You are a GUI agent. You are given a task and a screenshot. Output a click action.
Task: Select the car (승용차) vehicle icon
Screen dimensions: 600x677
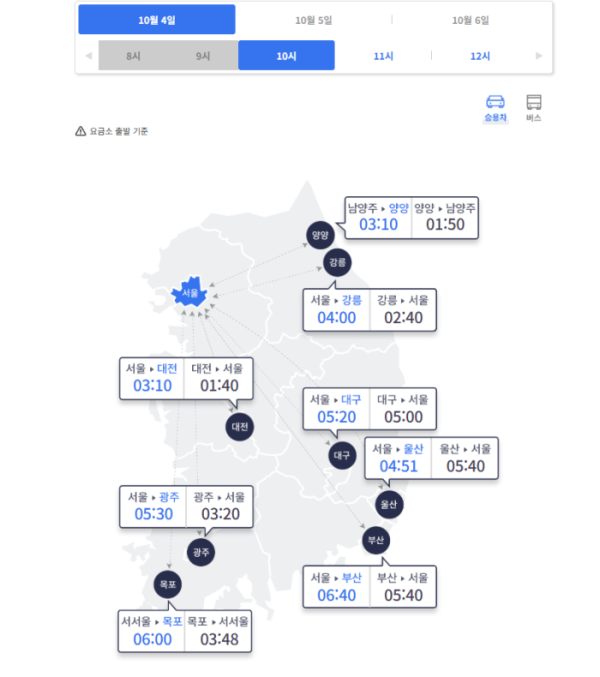494,103
